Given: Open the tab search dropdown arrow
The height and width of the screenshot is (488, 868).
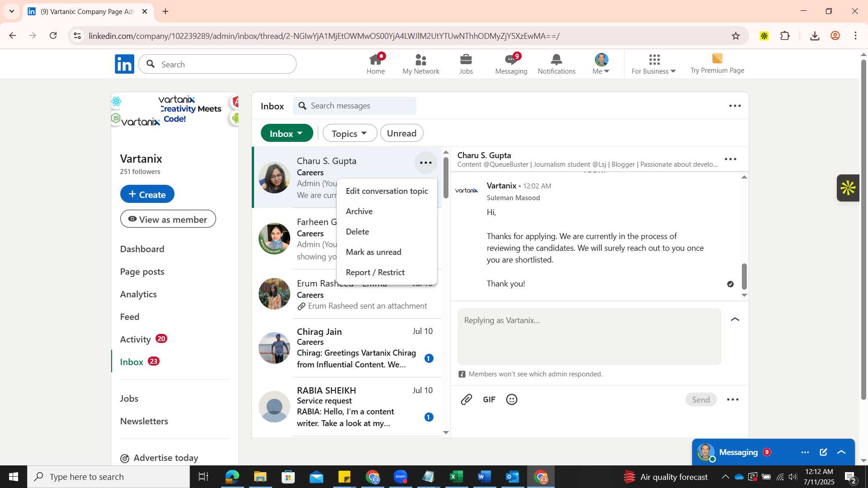Looking at the screenshot, I should pos(12,11).
